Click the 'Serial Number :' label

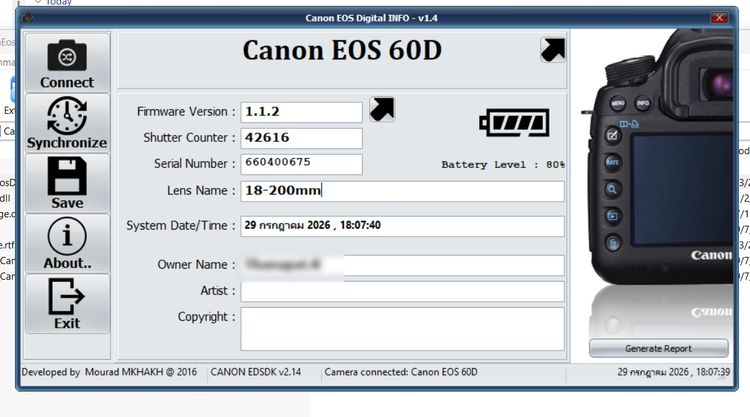195,164
